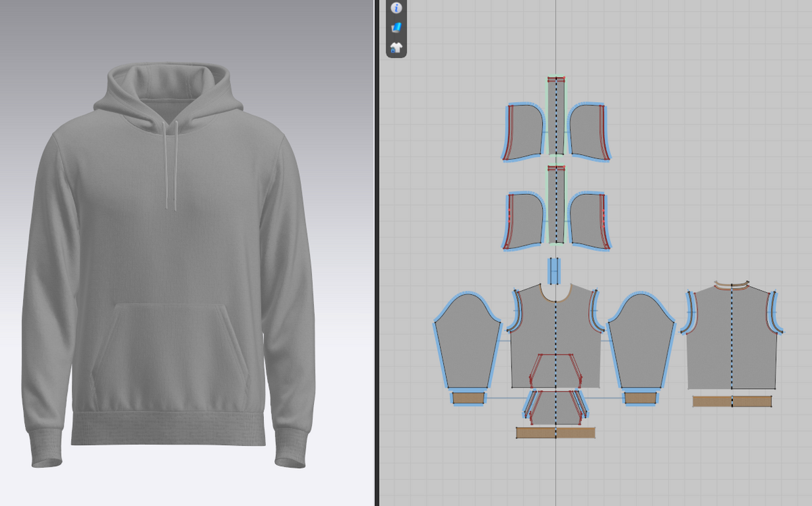812x506 pixels.
Task: Select the topmost right hood panel pattern
Action: [588, 132]
